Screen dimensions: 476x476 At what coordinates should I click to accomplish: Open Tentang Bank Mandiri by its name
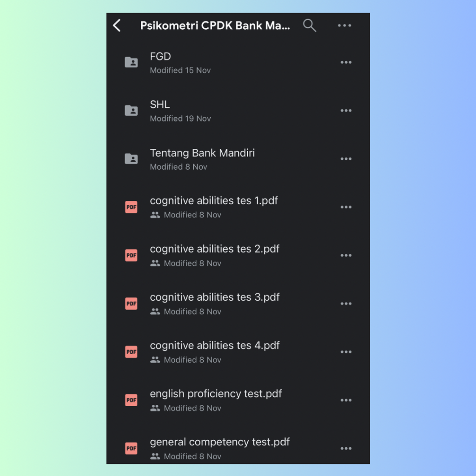coord(202,153)
